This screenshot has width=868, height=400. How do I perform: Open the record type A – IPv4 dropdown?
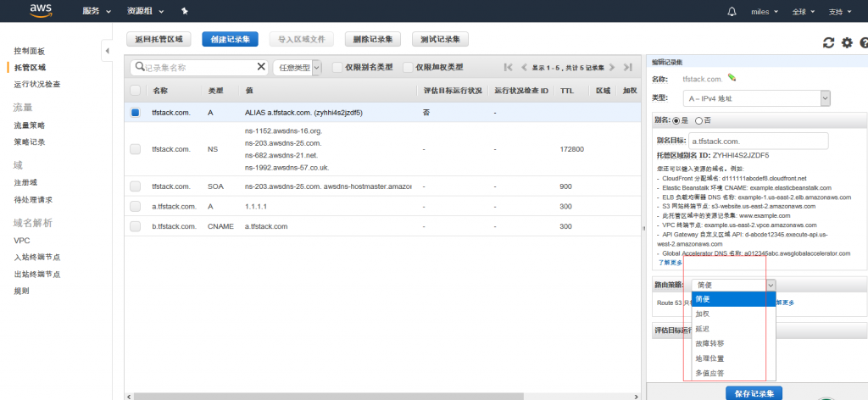(x=757, y=98)
